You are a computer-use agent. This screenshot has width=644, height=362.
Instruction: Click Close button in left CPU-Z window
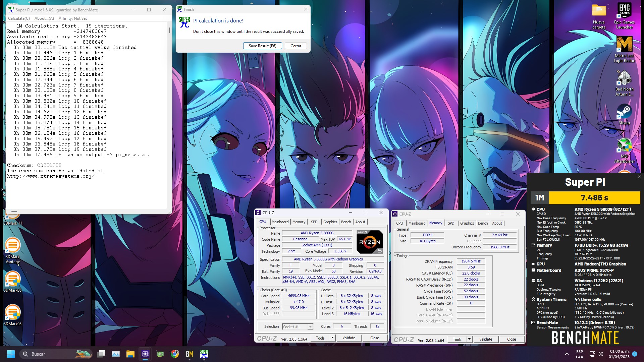point(375,338)
